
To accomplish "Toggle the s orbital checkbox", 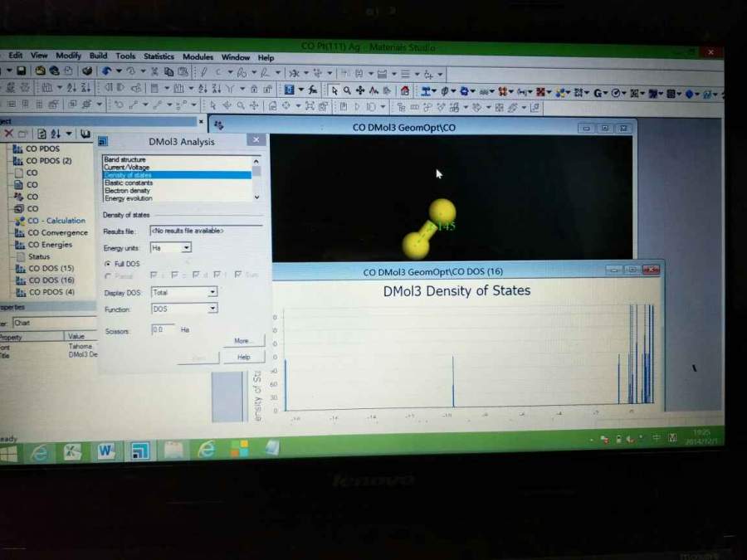I will point(154,275).
